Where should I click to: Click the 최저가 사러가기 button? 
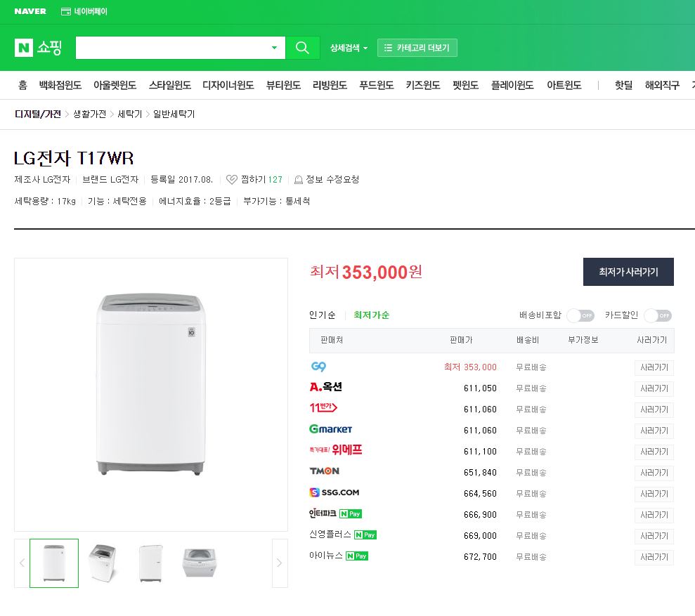click(x=628, y=272)
